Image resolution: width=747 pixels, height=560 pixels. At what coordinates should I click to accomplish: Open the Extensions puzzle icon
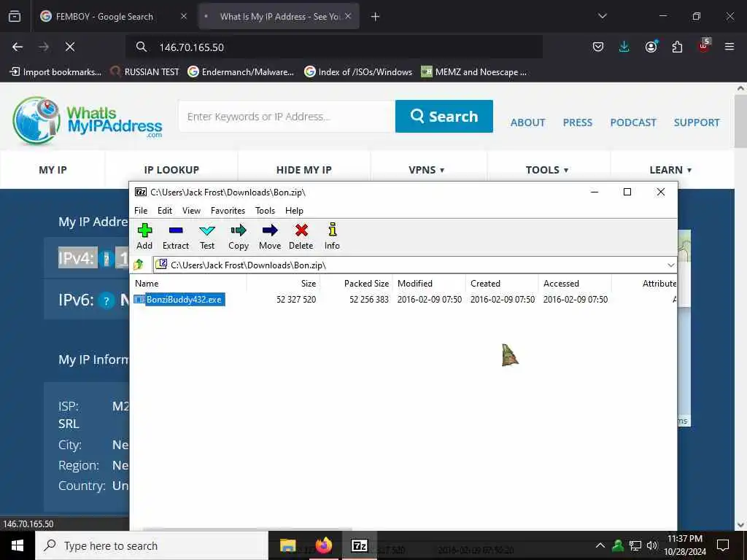coord(677,47)
